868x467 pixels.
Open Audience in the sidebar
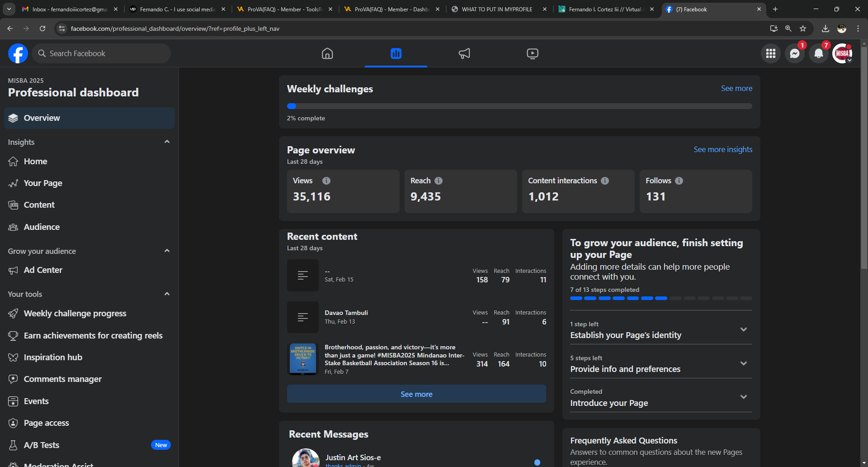coord(90,227)
